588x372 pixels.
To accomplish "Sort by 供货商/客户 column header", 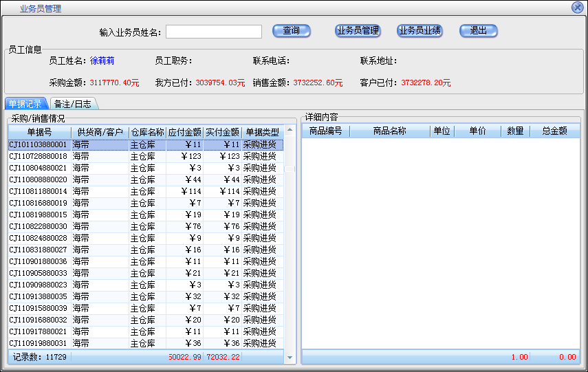I will pyautogui.click(x=100, y=132).
